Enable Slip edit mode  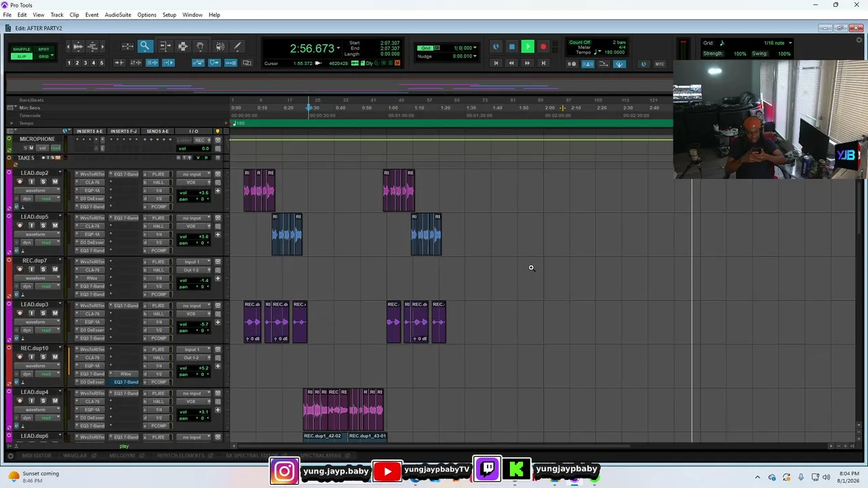point(22,56)
